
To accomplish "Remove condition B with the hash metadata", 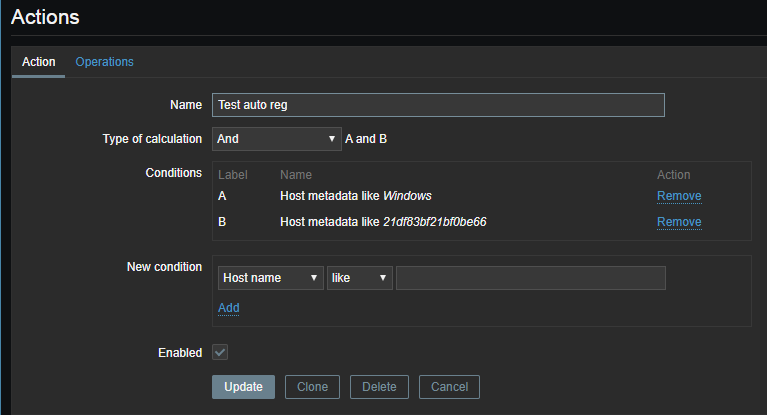I will 679,222.
